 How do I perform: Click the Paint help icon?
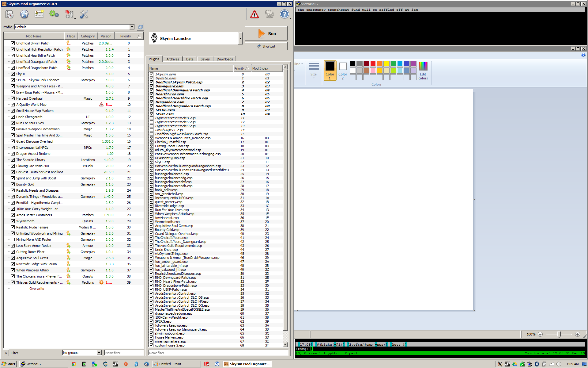pyautogui.click(x=583, y=56)
